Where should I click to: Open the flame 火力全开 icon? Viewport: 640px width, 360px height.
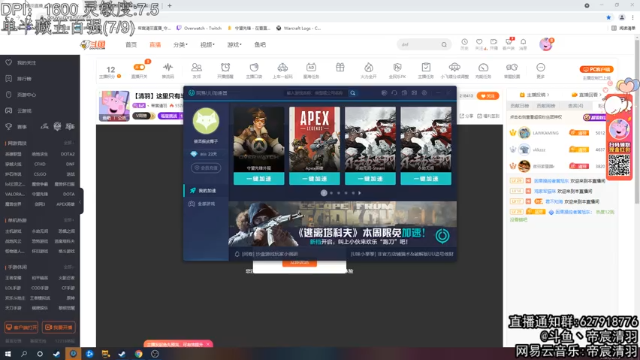click(x=369, y=70)
